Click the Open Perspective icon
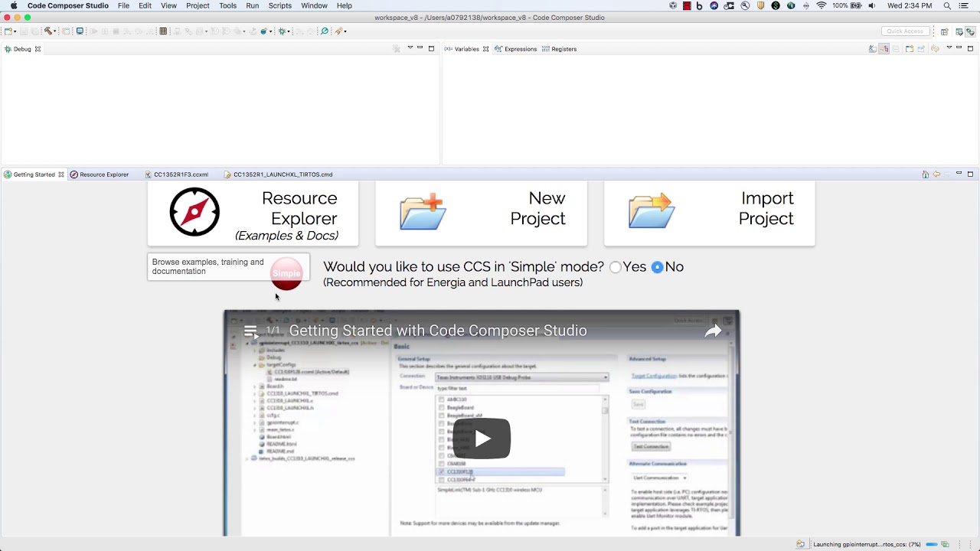The height and width of the screenshot is (551, 980). point(945,31)
